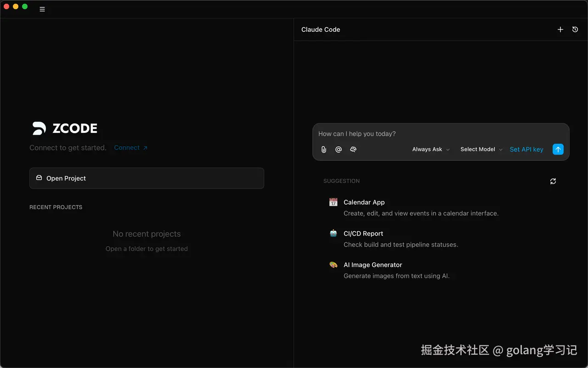Refresh the suggestion list
Screen dimensions: 588x368
point(553,181)
